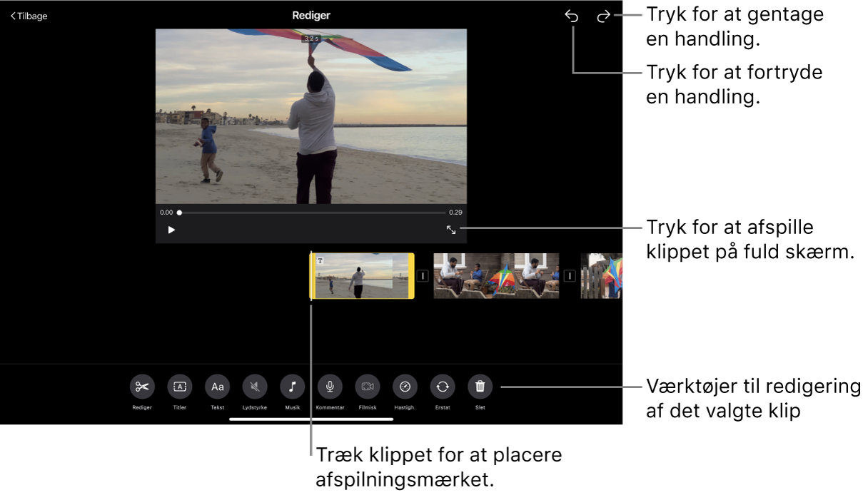Toggle the Filmisk cinematic mode
The image size is (868, 495).
tap(368, 387)
